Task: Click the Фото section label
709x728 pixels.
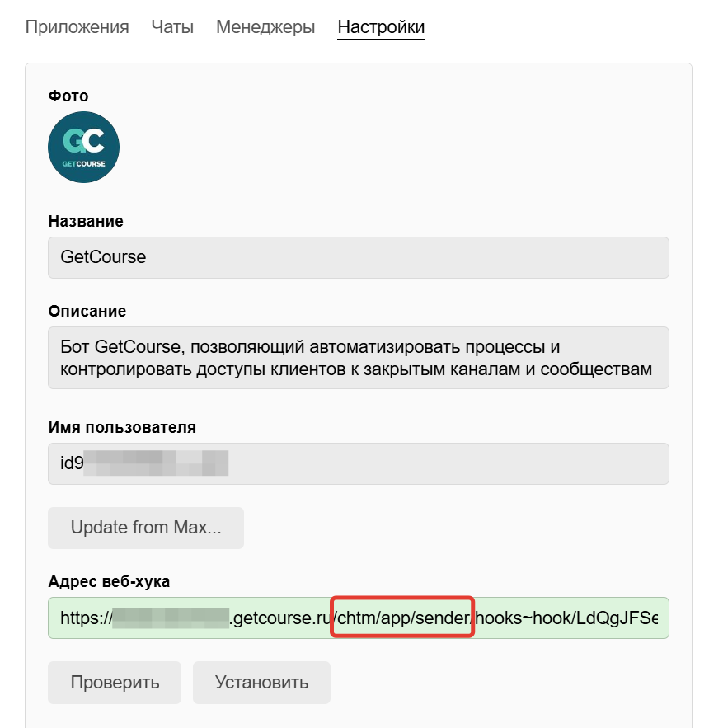Action: [x=67, y=96]
